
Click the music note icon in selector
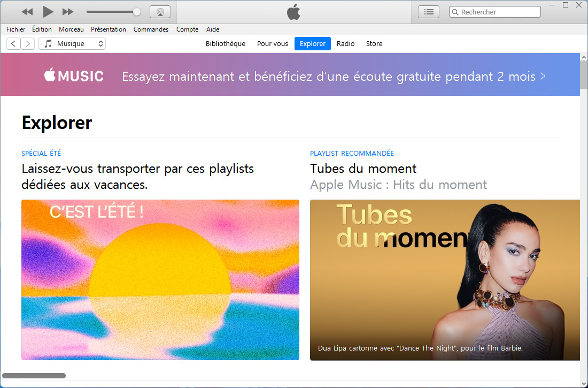pyautogui.click(x=48, y=43)
